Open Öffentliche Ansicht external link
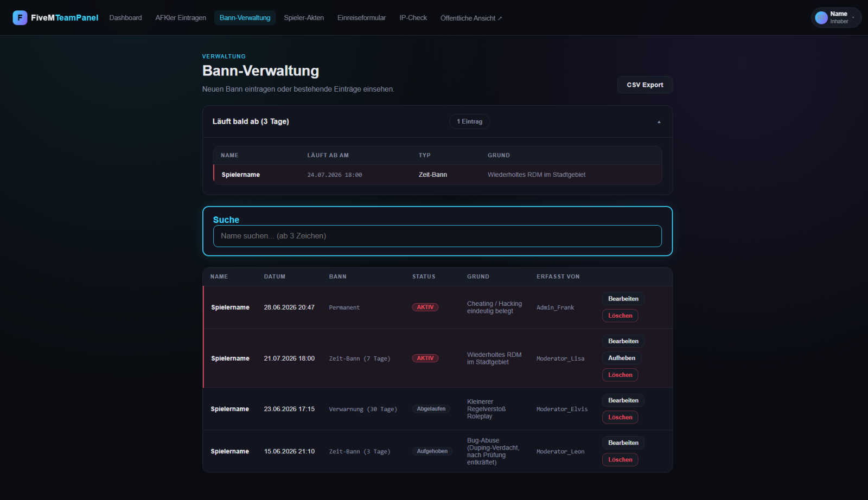This screenshot has height=500, width=868. coord(471,18)
